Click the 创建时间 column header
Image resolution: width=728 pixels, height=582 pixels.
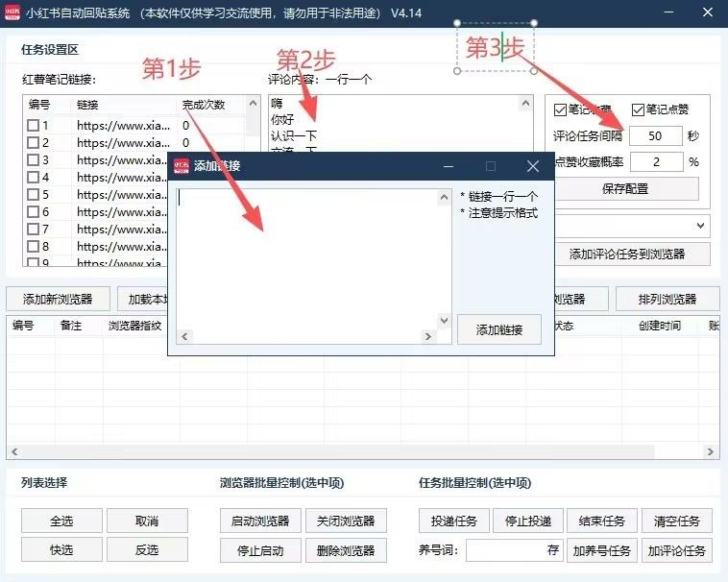[659, 326]
